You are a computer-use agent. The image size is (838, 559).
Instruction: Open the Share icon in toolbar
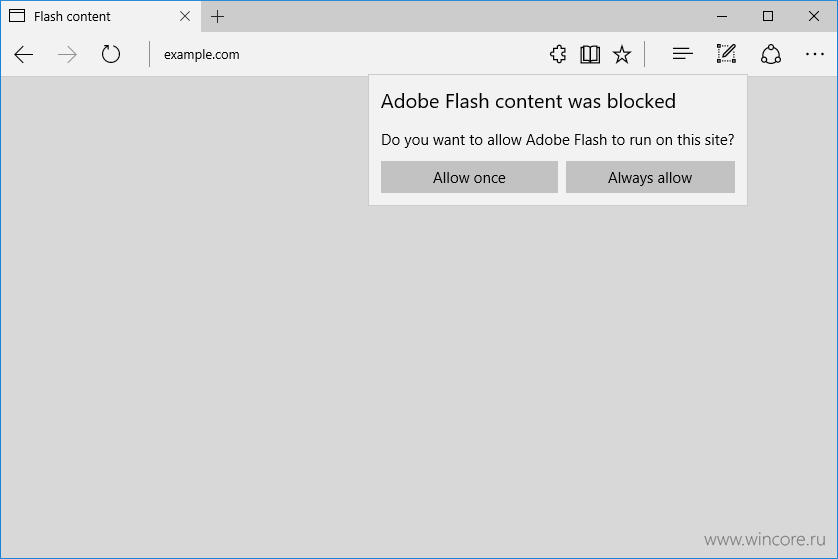771,54
